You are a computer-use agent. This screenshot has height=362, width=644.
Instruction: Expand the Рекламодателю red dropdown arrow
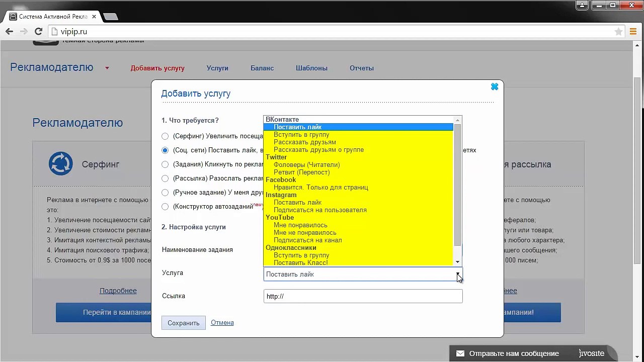[107, 68]
